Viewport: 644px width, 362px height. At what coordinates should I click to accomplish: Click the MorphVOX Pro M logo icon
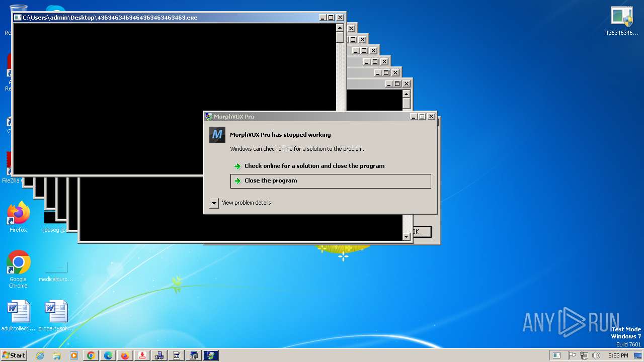pos(217,135)
